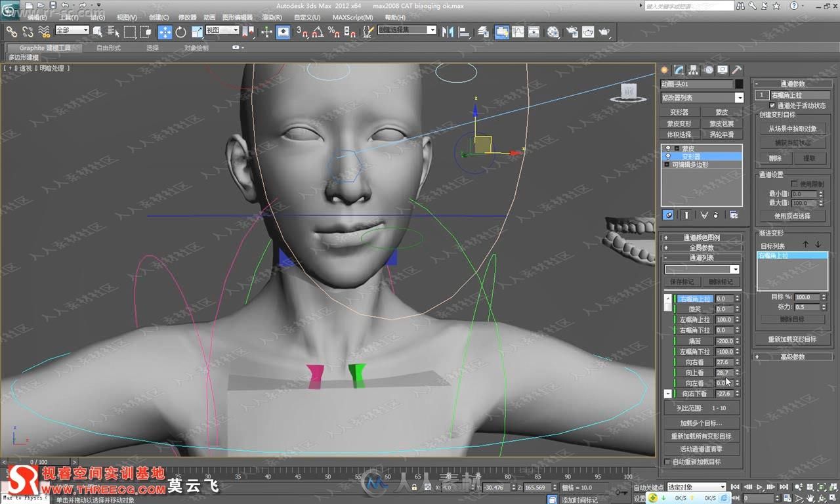Expand the 通道颜色图例 rollout
This screenshot has width=840, height=504.
coord(702,238)
